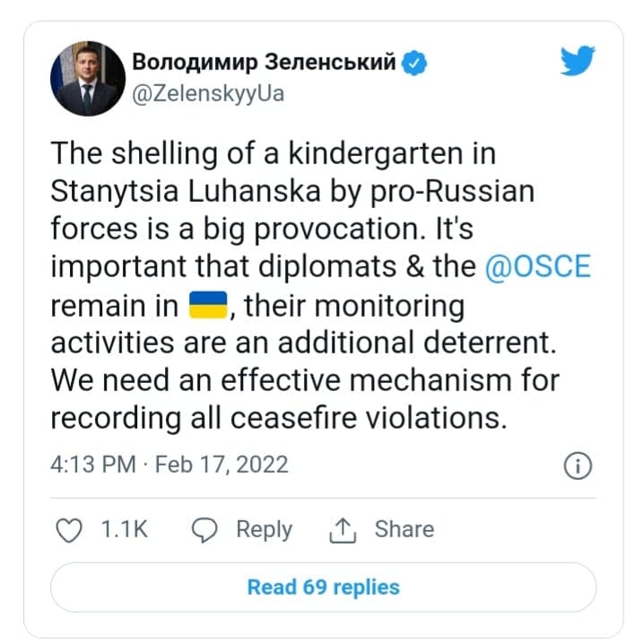Open the circled info icon beside the timestamp
This screenshot has height=644, width=644.
[578, 466]
